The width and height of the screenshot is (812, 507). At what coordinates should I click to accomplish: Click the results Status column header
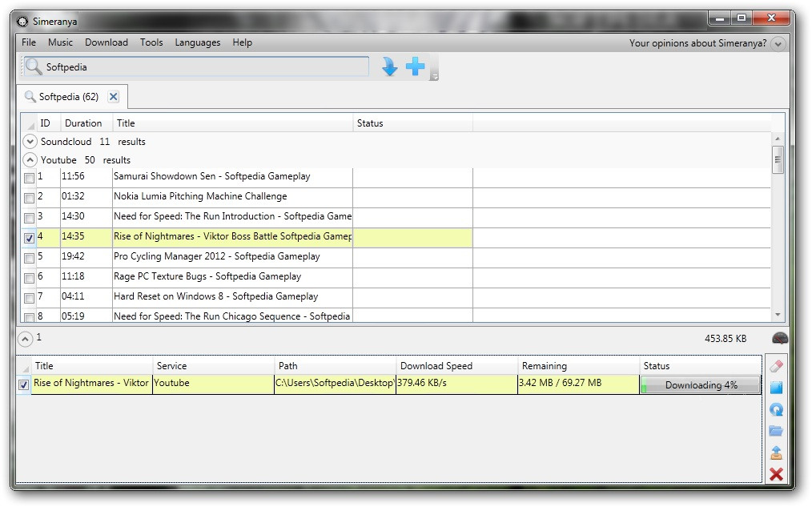click(412, 123)
